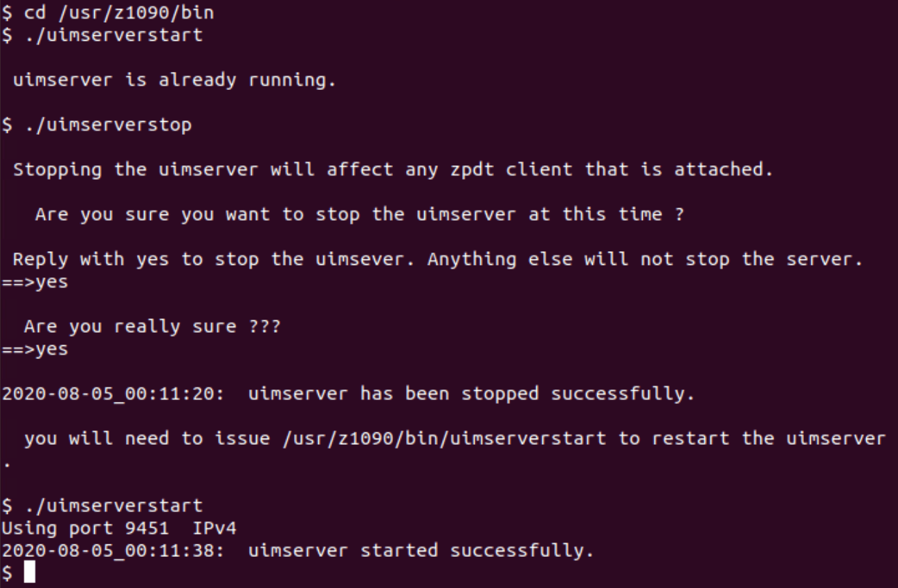This screenshot has width=898, height=588.
Task: Click the "uimserver started successfully." message
Action: tap(421, 551)
